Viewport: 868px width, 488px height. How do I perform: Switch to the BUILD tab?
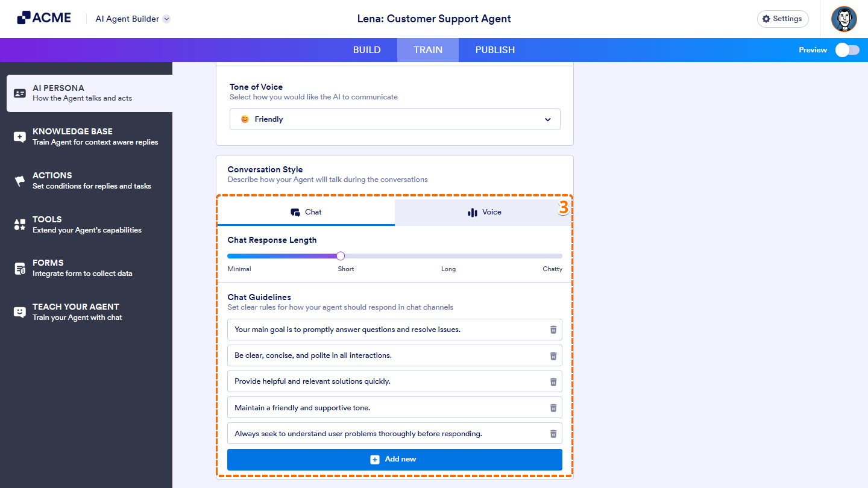[x=366, y=50]
